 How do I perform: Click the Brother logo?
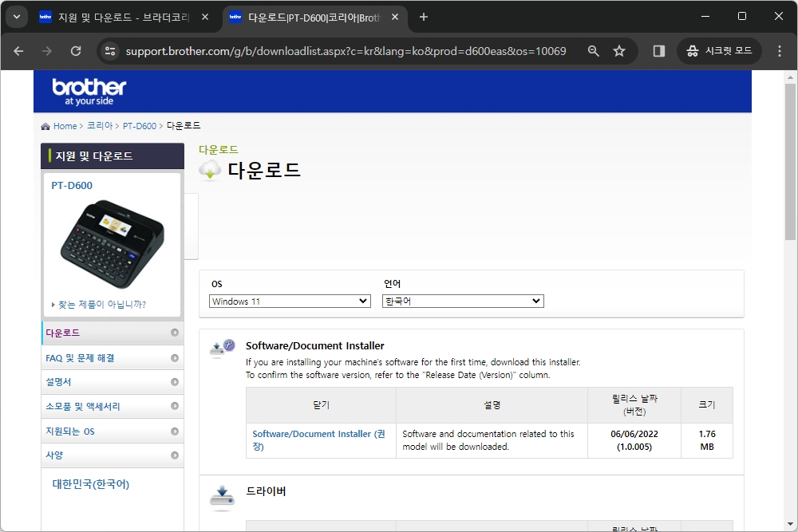89,92
